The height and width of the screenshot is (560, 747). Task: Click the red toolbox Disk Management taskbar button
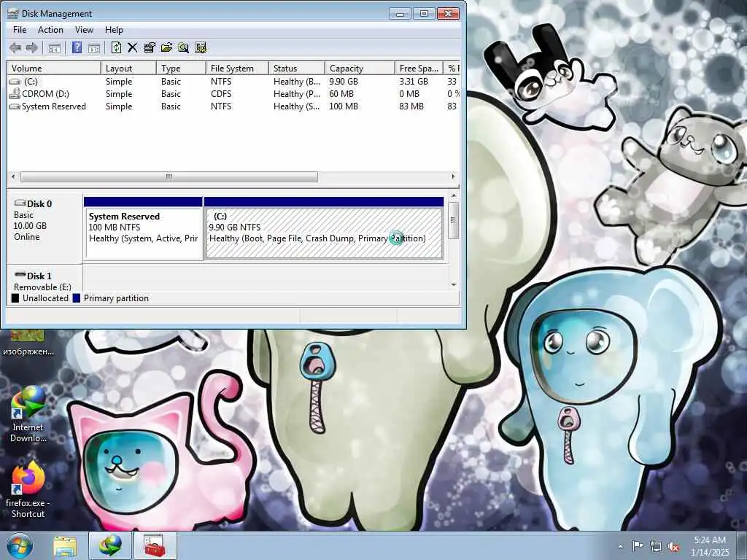pyautogui.click(x=155, y=545)
